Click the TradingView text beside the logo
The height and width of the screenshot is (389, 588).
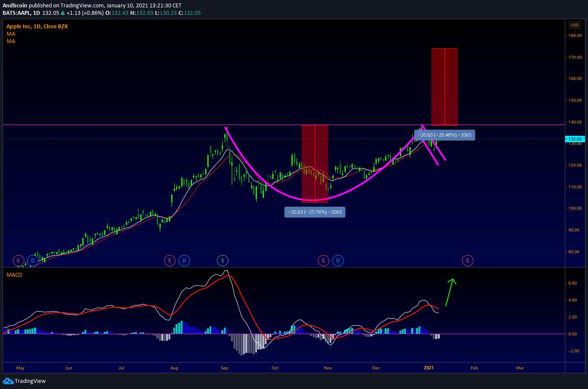click(x=30, y=381)
